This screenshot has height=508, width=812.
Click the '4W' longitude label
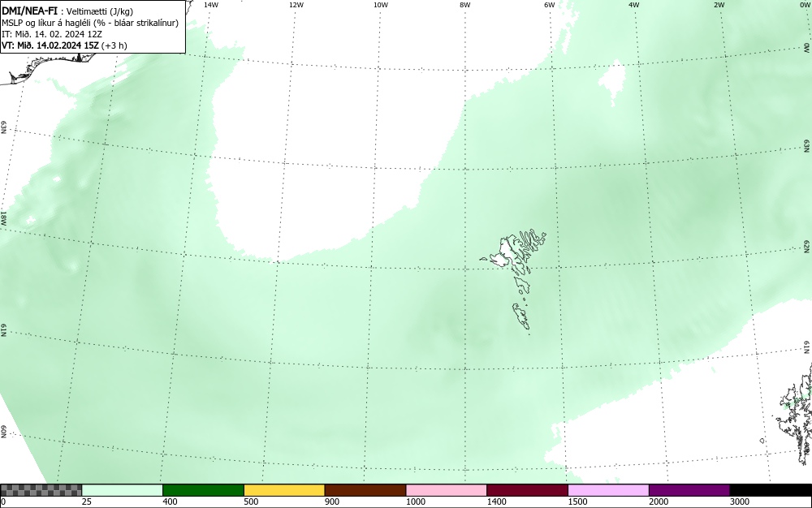[x=634, y=5]
